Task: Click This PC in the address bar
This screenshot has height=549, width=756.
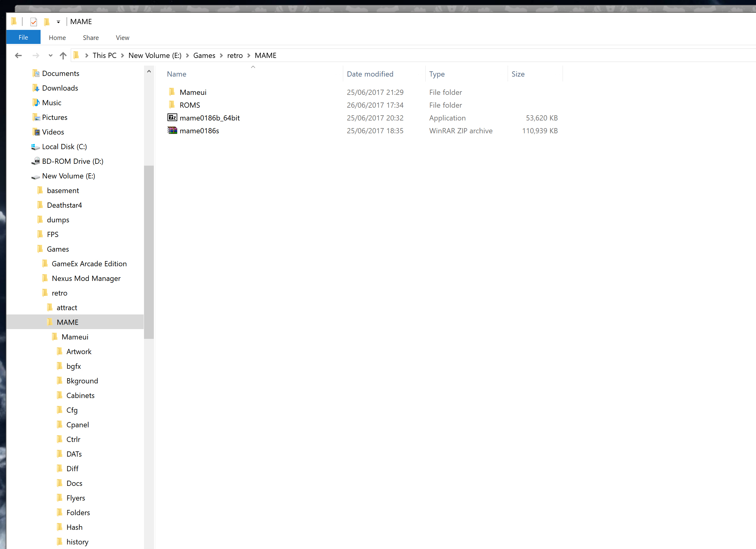Action: pyautogui.click(x=104, y=55)
